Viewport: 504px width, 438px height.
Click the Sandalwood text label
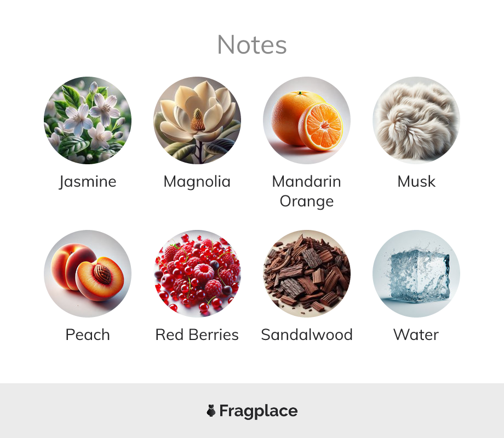click(307, 335)
